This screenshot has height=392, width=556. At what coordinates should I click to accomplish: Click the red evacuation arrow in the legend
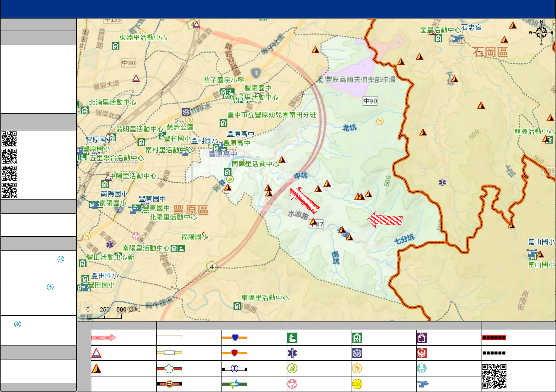[x=104, y=337]
